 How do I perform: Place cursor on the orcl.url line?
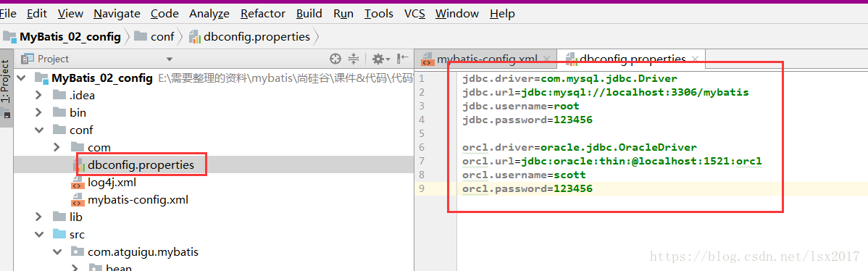612,161
